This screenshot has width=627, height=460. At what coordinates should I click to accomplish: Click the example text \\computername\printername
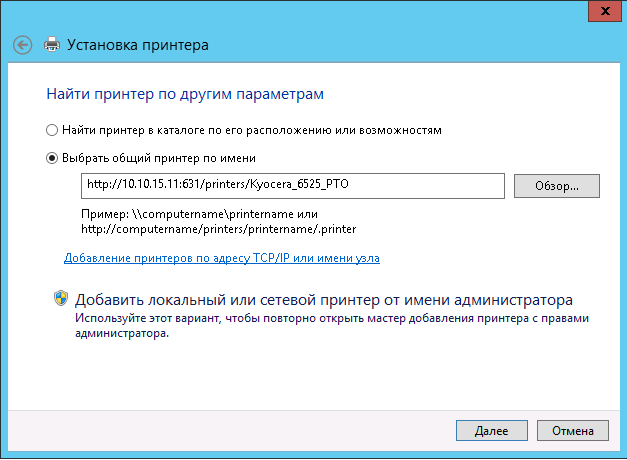(212, 214)
